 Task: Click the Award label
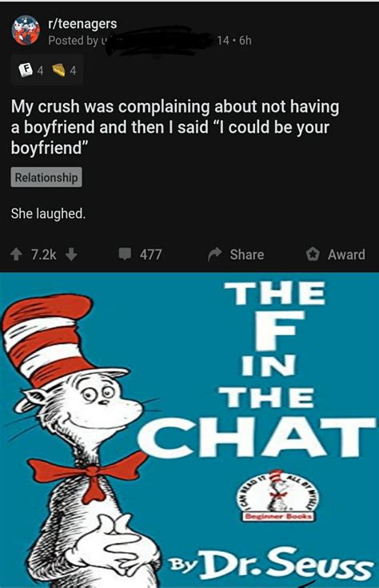click(346, 255)
